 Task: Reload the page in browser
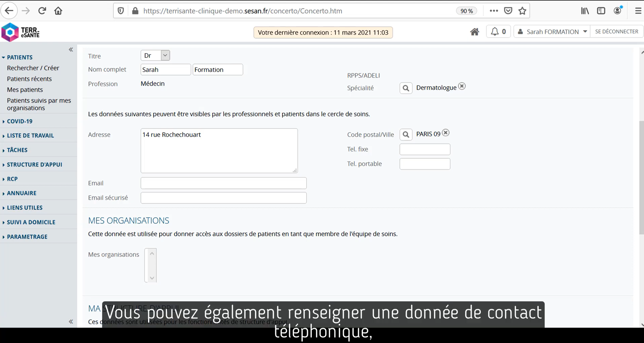tap(42, 11)
